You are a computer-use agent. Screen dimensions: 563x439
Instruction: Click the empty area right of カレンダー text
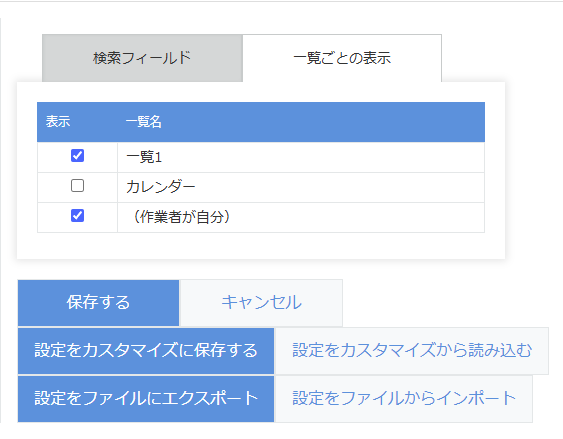coord(339,187)
